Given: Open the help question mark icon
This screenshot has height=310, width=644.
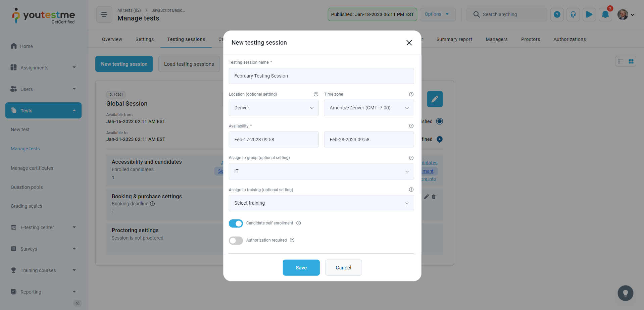Looking at the screenshot, I should coord(557,15).
